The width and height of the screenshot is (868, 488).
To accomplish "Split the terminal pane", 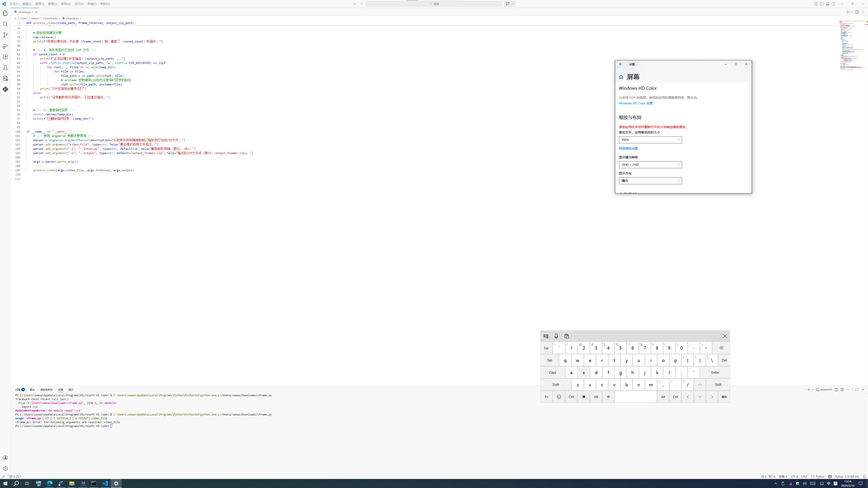I will point(836,390).
